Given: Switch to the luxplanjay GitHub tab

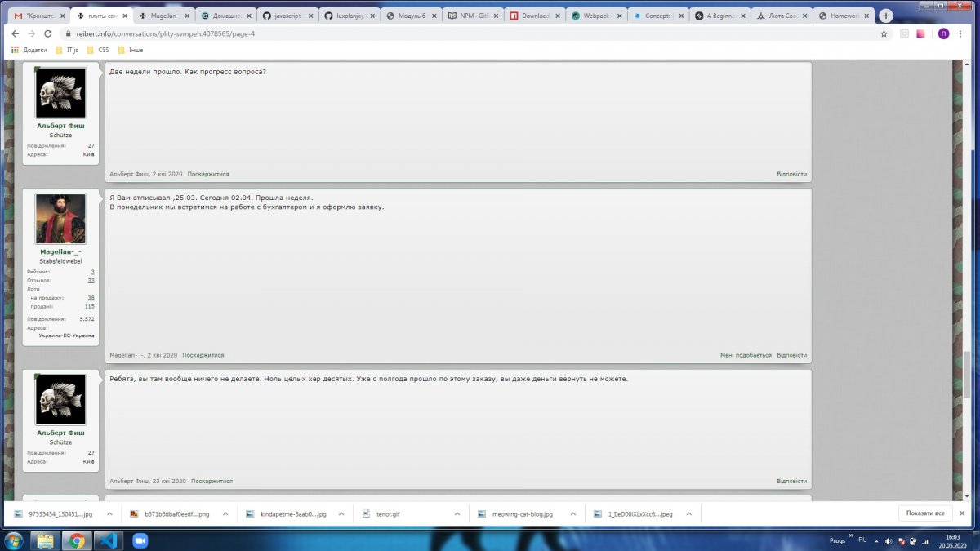Looking at the screenshot, I should click(x=348, y=16).
